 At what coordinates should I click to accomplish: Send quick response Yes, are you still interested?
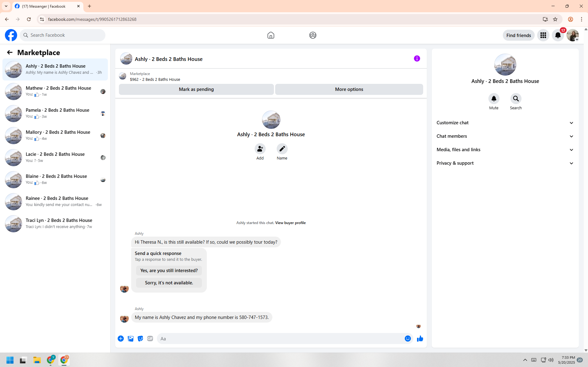169,271
